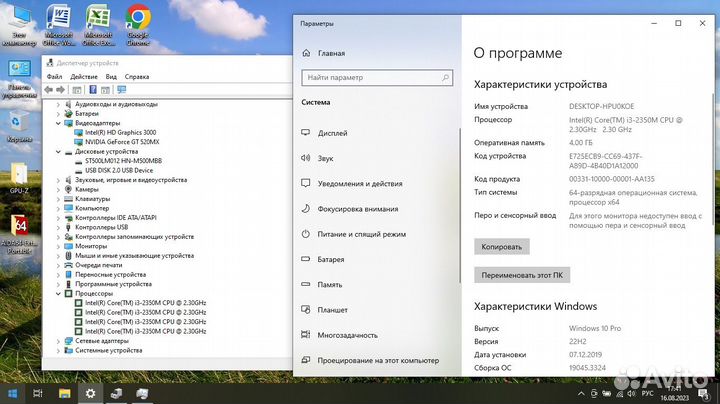Open Уведомления и действия settings page
The width and height of the screenshot is (720, 404).
coord(360,184)
